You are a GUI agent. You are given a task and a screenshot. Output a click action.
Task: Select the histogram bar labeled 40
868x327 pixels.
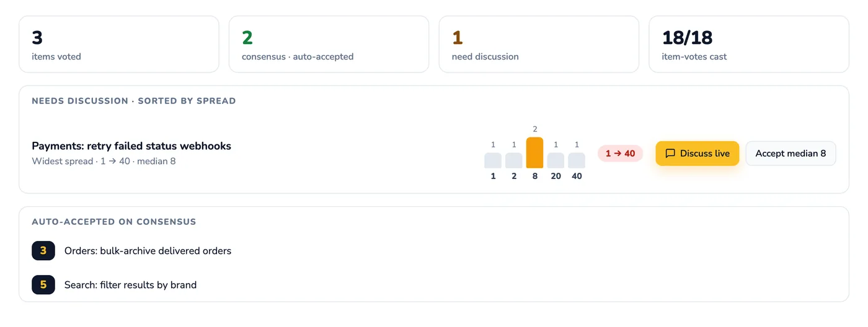click(577, 160)
